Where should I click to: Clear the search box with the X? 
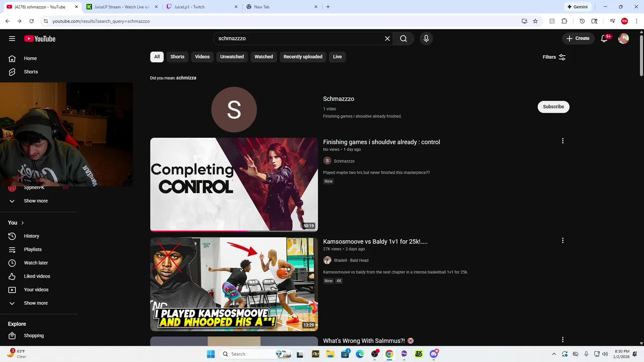pos(387,39)
